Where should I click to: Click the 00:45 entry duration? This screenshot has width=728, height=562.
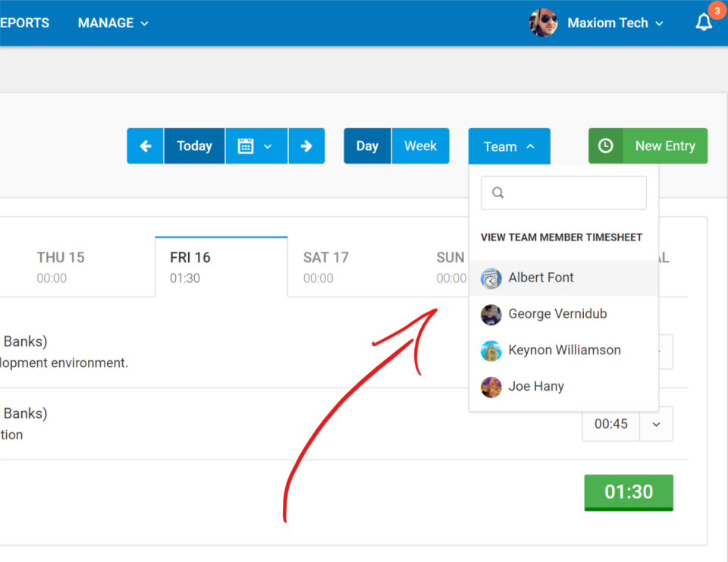coord(611,424)
